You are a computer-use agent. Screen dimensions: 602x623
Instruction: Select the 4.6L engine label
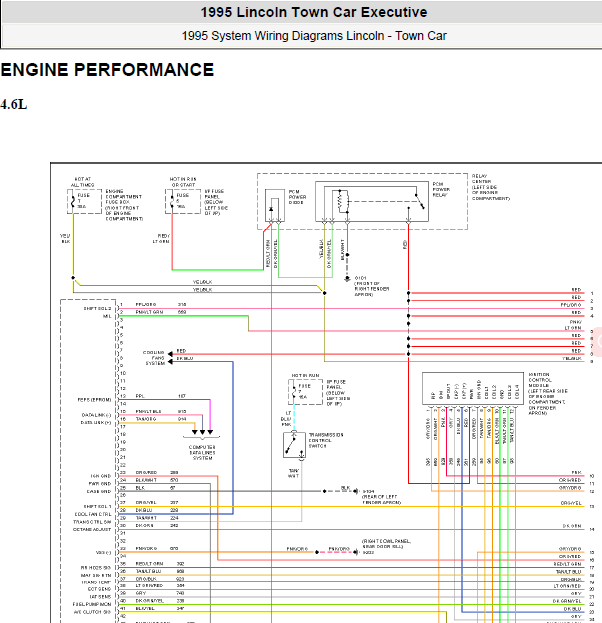point(14,104)
